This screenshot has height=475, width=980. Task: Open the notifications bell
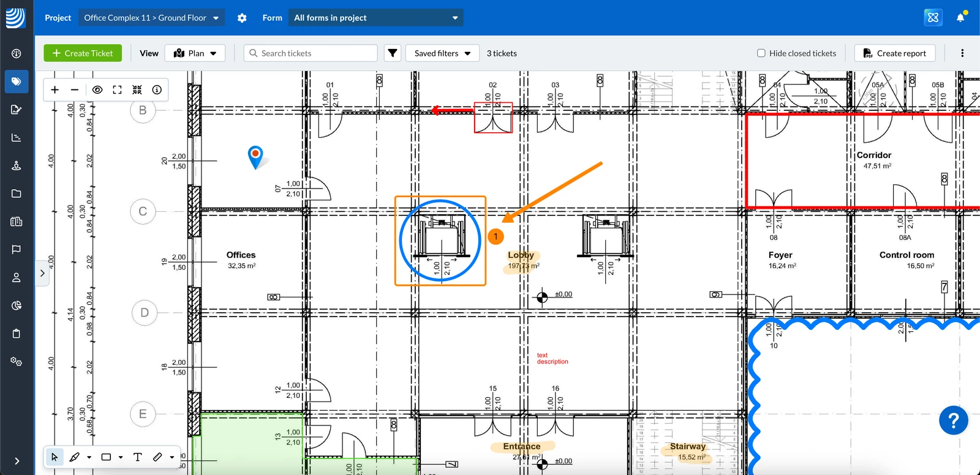[x=960, y=18]
